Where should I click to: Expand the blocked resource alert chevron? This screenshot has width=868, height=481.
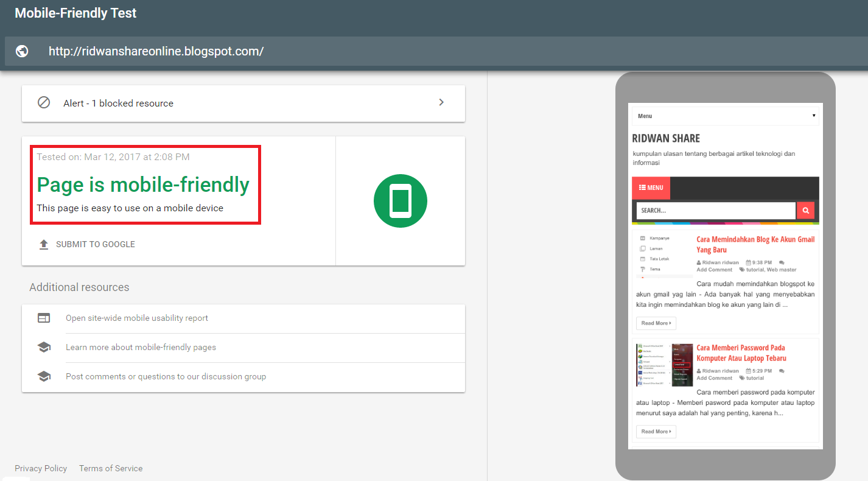point(442,102)
